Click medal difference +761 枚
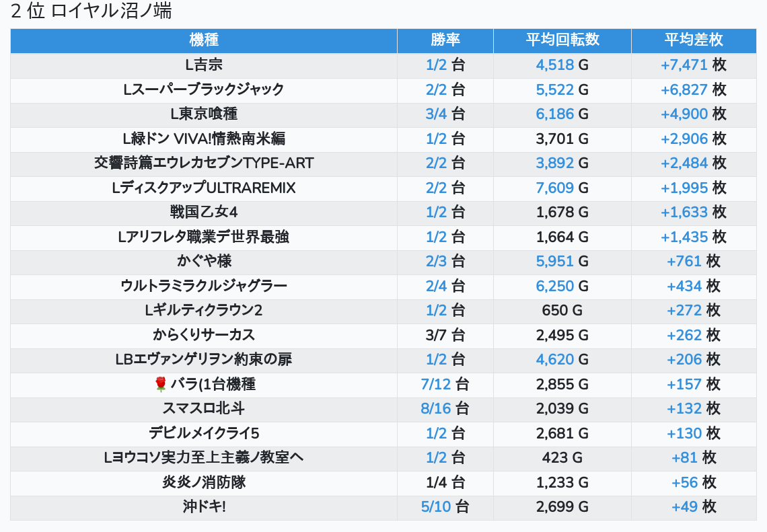Screen dimensions: 767x532 click(x=694, y=261)
